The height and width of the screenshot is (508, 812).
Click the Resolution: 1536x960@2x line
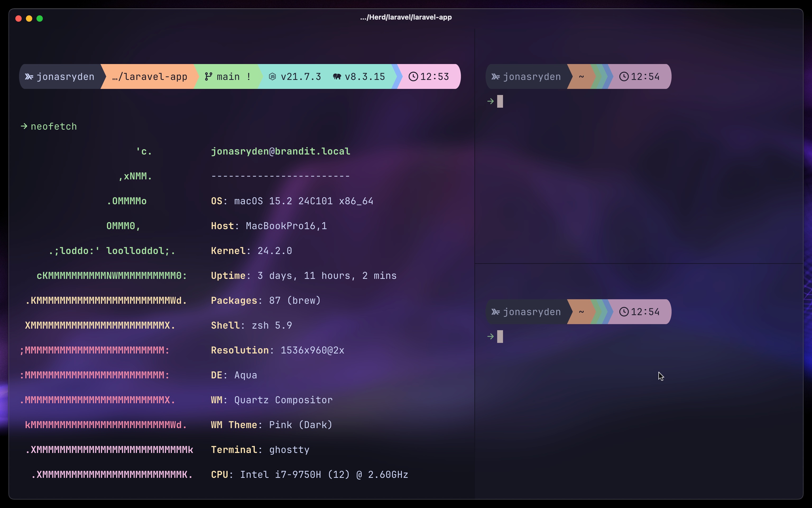(278, 350)
